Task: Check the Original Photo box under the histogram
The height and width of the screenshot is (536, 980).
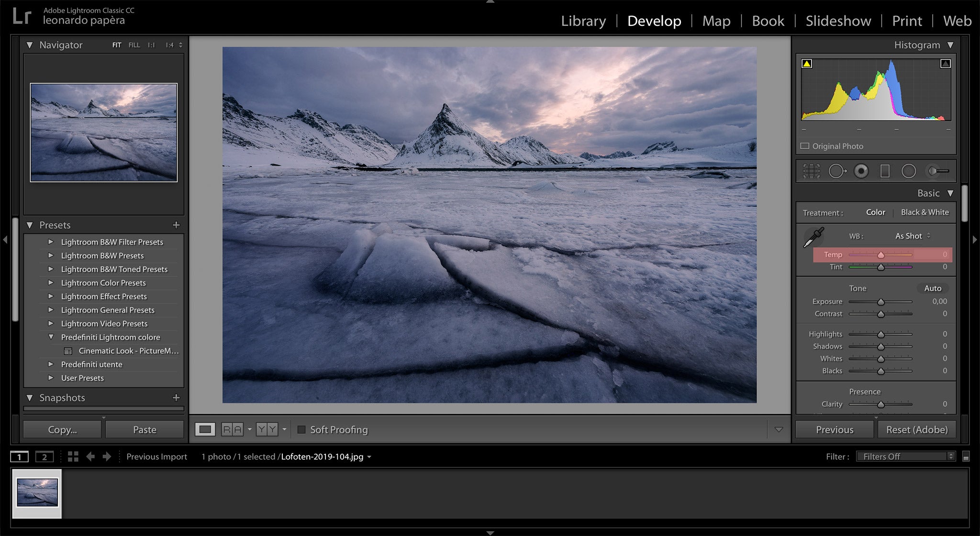Action: point(805,146)
